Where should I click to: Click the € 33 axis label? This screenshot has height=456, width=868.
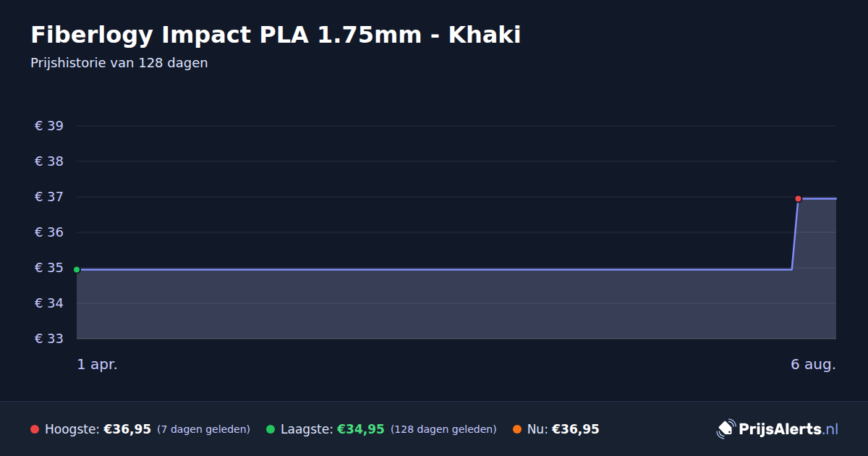pyautogui.click(x=49, y=339)
